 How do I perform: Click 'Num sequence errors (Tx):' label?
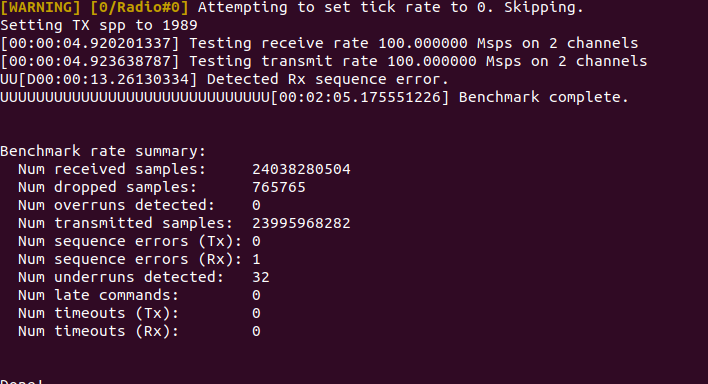pyautogui.click(x=130, y=241)
